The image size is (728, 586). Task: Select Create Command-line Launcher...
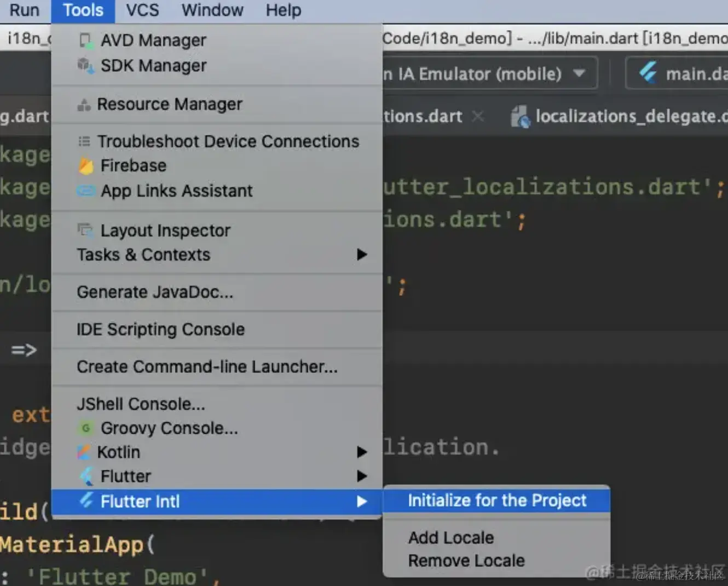217,366
